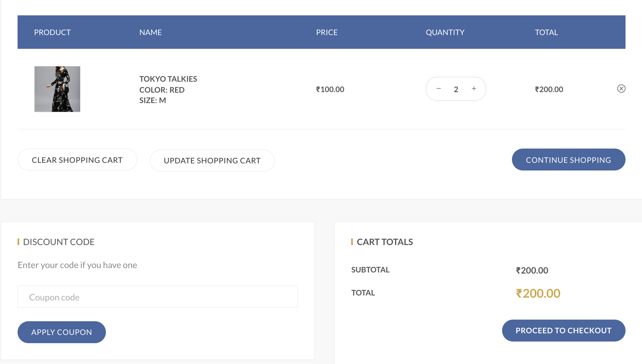The width and height of the screenshot is (642, 364).
Task: Click the Continue Shopping button
Action: (568, 160)
